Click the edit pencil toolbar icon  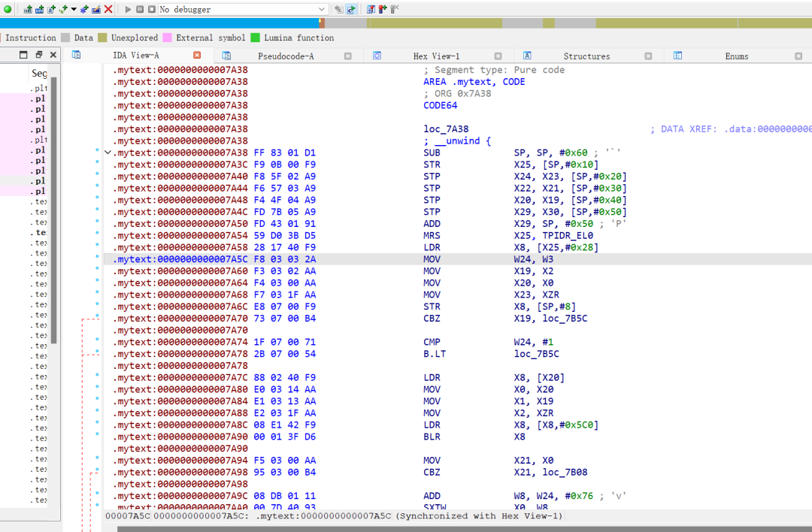click(96, 9)
